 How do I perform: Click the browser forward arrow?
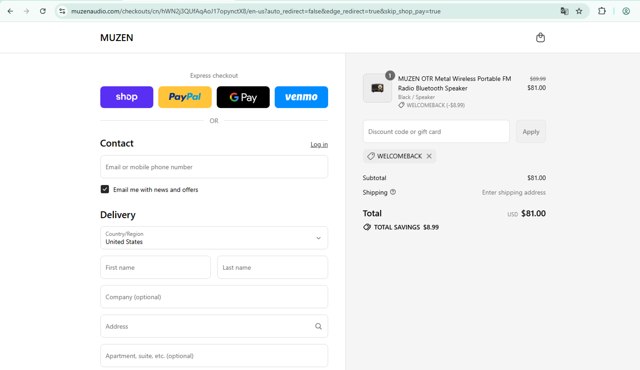tap(27, 11)
